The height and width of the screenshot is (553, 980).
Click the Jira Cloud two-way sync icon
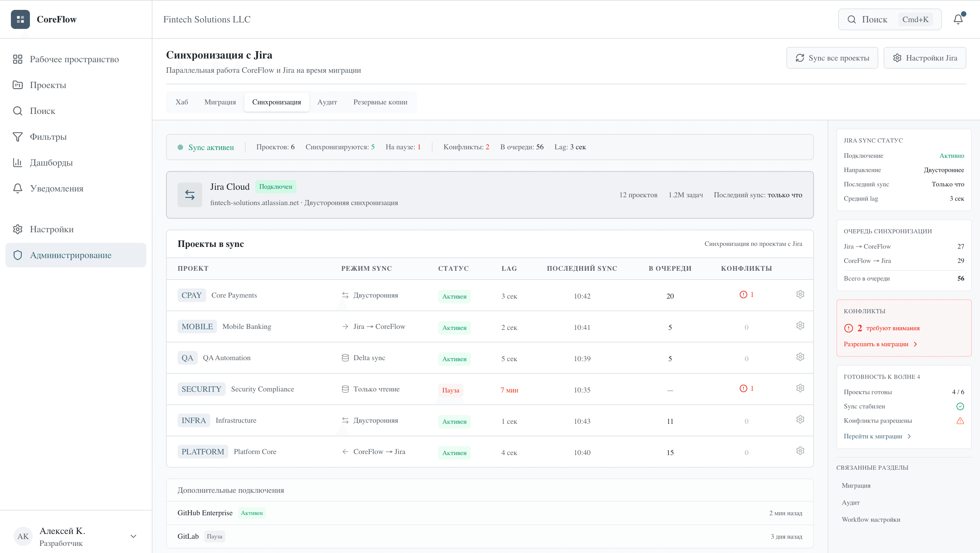coord(190,195)
